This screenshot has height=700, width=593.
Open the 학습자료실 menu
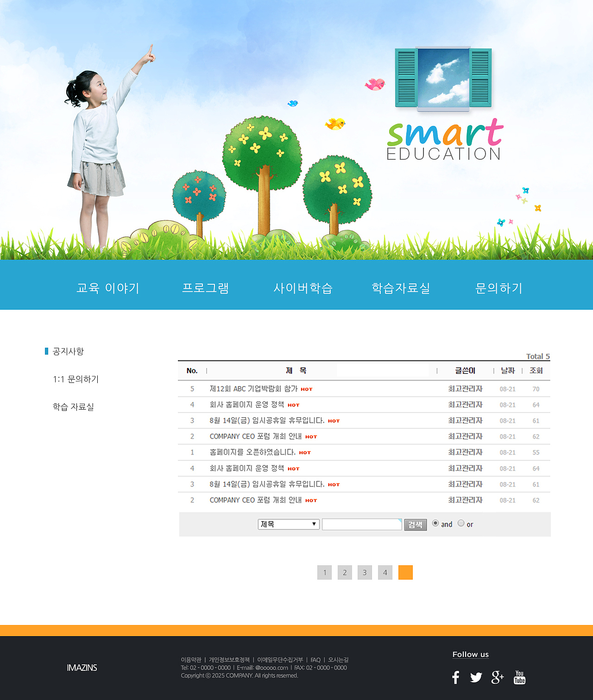coord(401,287)
